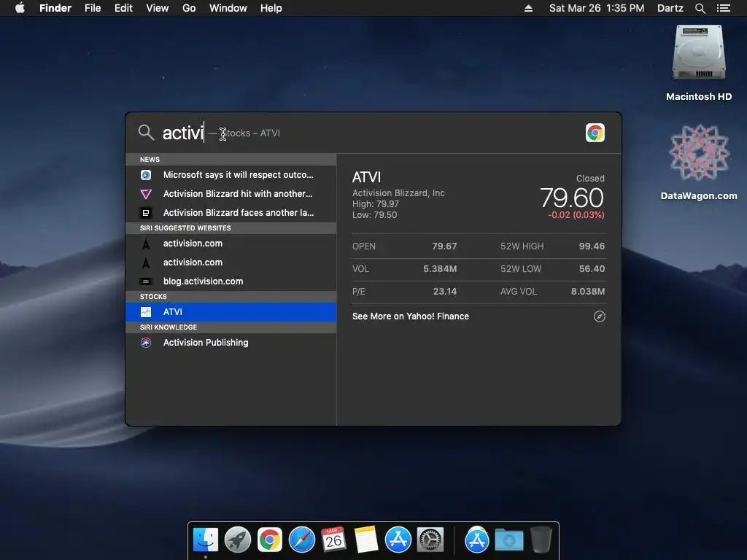Click the 52W LOW value 56.40

[592, 268]
